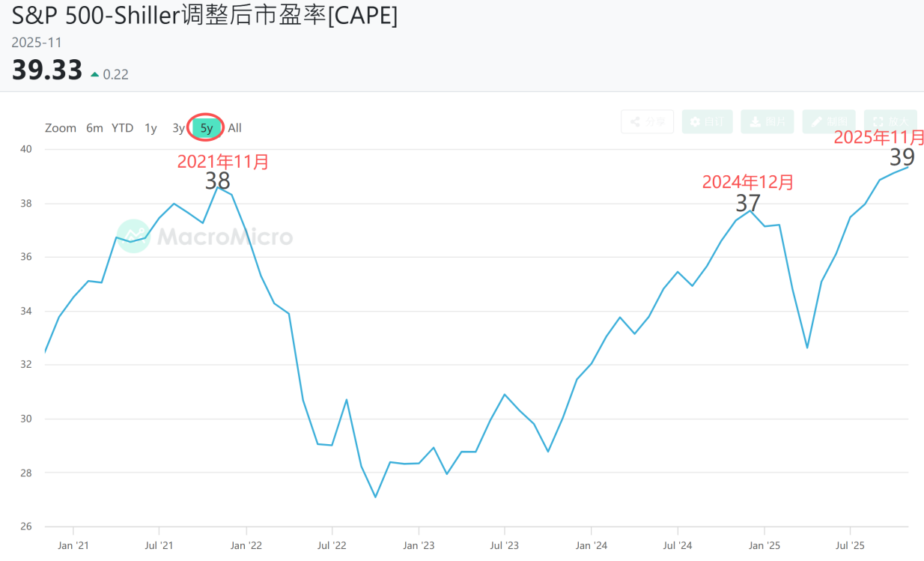Select the 制图 pencil drawing tool

pos(828,121)
